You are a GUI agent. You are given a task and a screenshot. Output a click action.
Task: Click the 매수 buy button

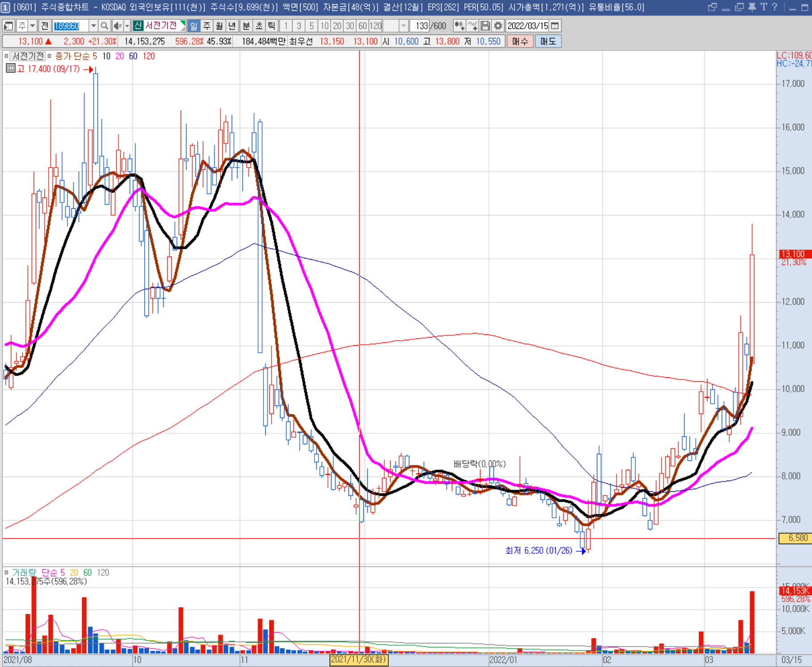520,42
